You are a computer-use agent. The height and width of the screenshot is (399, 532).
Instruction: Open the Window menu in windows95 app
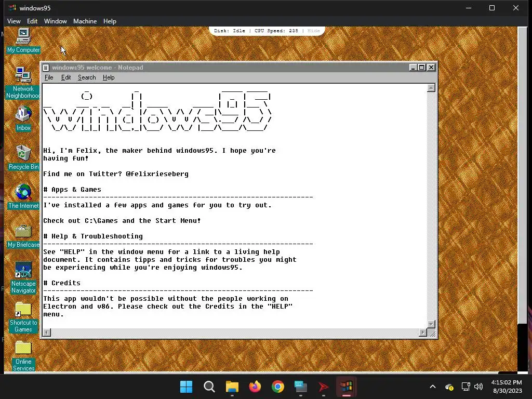click(x=55, y=21)
